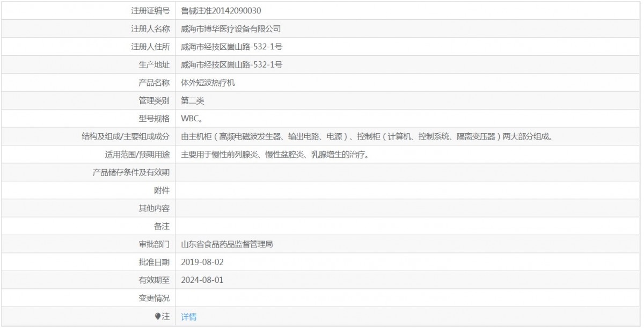Click the 附件 label
The width and height of the screenshot is (644, 328).
(x=162, y=191)
